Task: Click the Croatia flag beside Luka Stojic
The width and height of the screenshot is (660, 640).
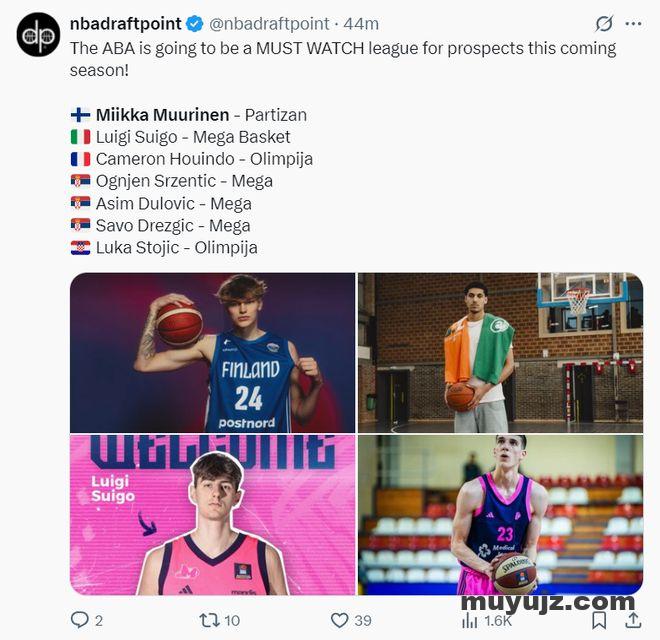Action: click(x=80, y=248)
